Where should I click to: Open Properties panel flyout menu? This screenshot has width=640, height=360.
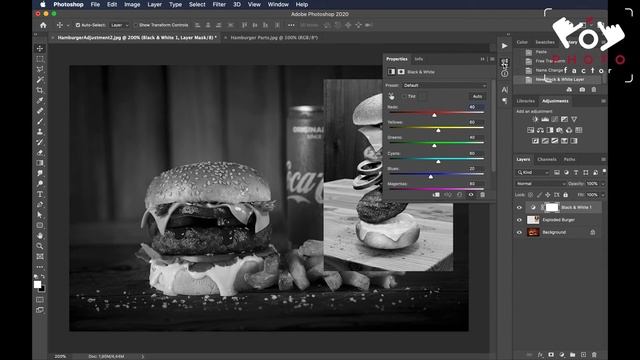(x=492, y=59)
